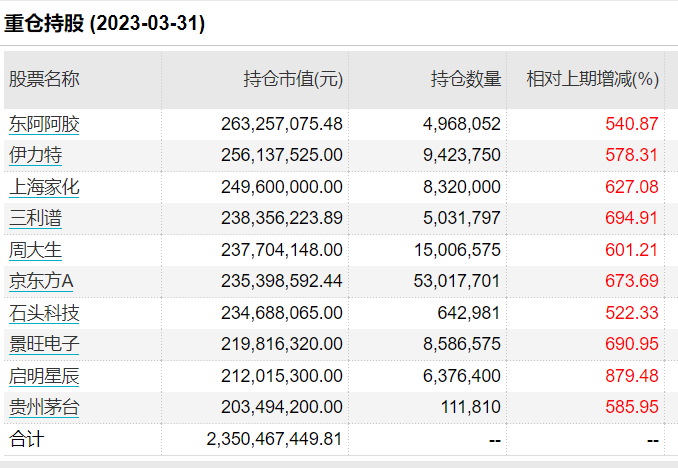Open the 贵州茅台 stock link
Image resolution: width=678 pixels, height=468 pixels.
[44, 407]
